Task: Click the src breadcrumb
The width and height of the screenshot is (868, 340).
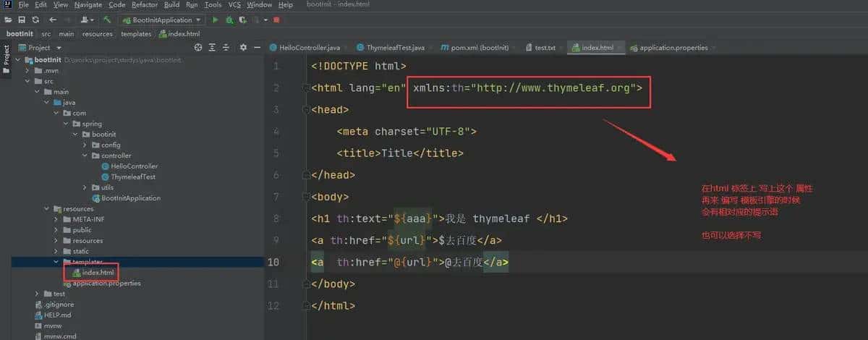Action: pyautogui.click(x=46, y=33)
